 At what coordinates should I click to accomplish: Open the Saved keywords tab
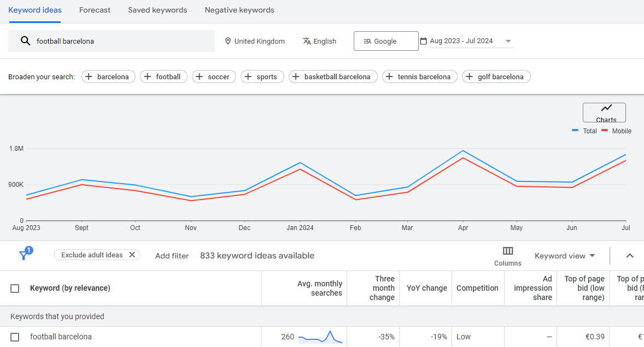click(x=157, y=10)
